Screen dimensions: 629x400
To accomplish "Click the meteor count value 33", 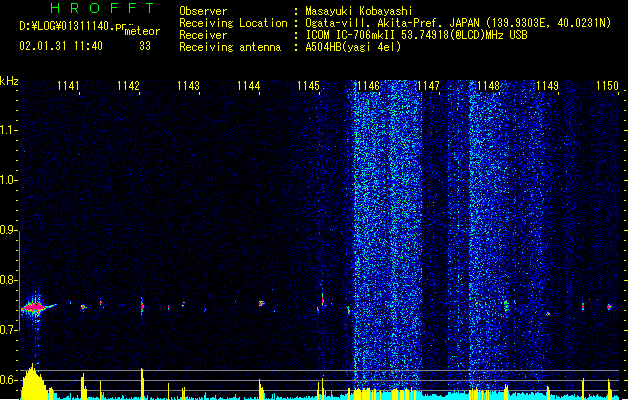I will point(145,46).
